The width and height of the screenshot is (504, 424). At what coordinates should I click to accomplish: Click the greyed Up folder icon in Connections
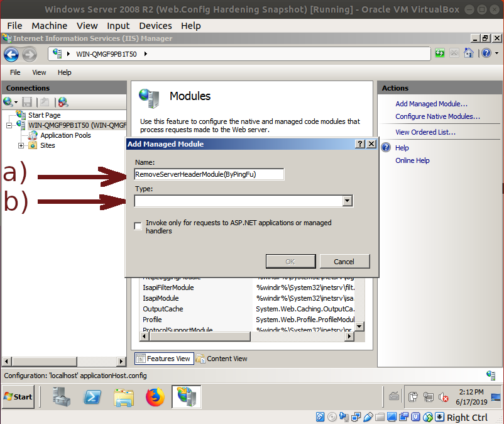[x=45, y=103]
